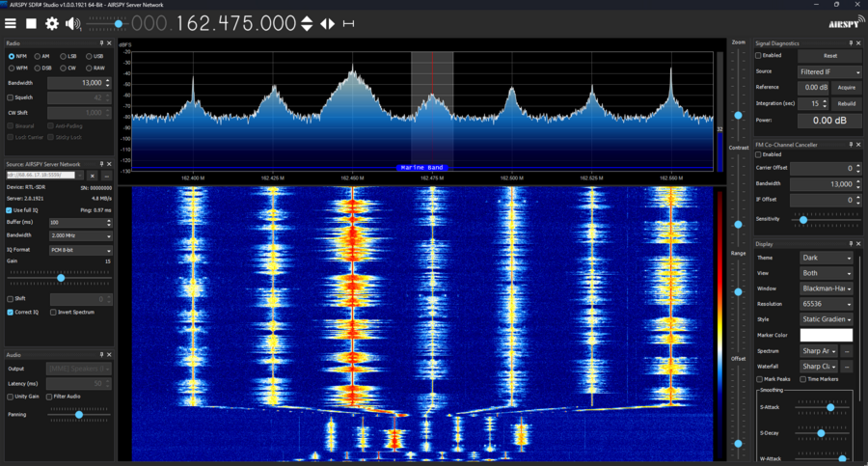Close the Audio panel
The height and width of the screenshot is (466, 868).
tap(109, 355)
